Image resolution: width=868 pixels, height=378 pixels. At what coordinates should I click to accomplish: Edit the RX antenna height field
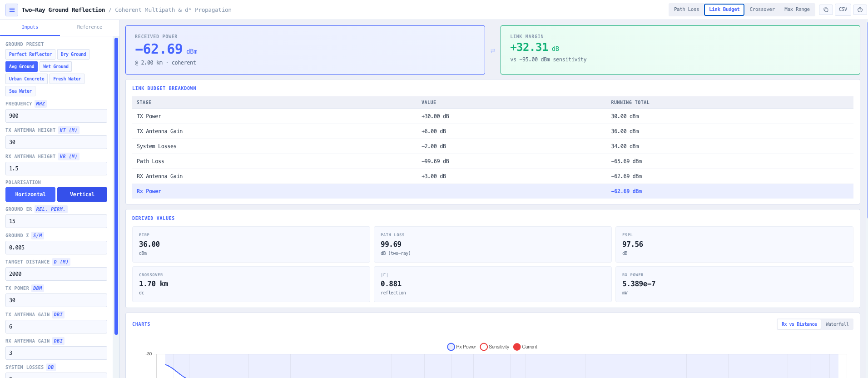56,169
